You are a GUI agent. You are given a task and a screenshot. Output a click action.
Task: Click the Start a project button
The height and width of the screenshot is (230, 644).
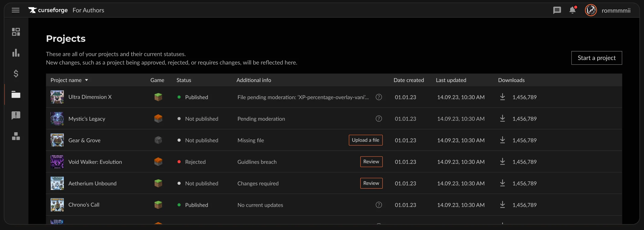coord(596,58)
